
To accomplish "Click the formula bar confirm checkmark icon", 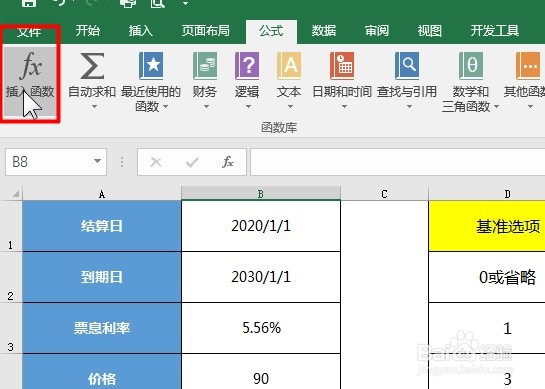I will (192, 162).
